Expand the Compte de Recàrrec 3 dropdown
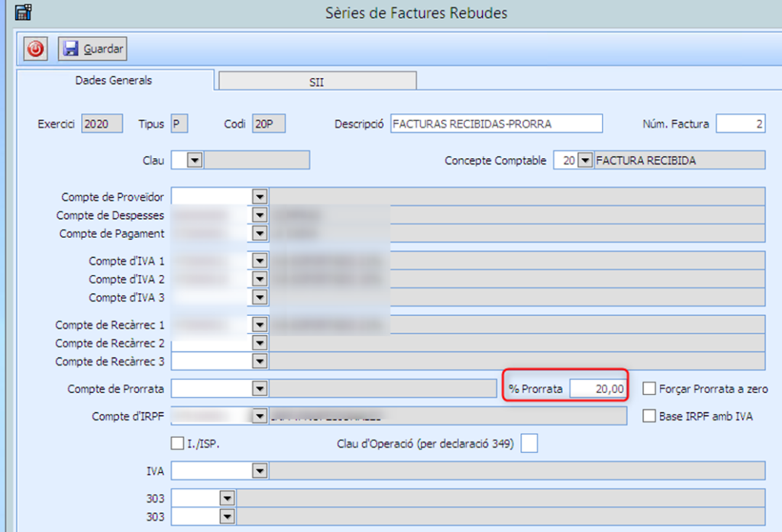The image size is (782, 532). click(260, 362)
